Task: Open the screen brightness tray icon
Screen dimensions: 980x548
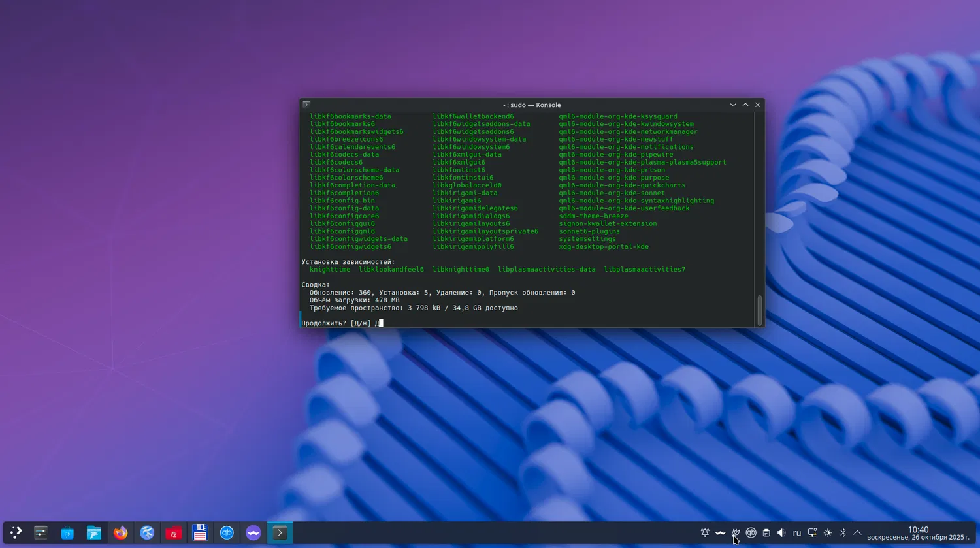Action: (828, 533)
